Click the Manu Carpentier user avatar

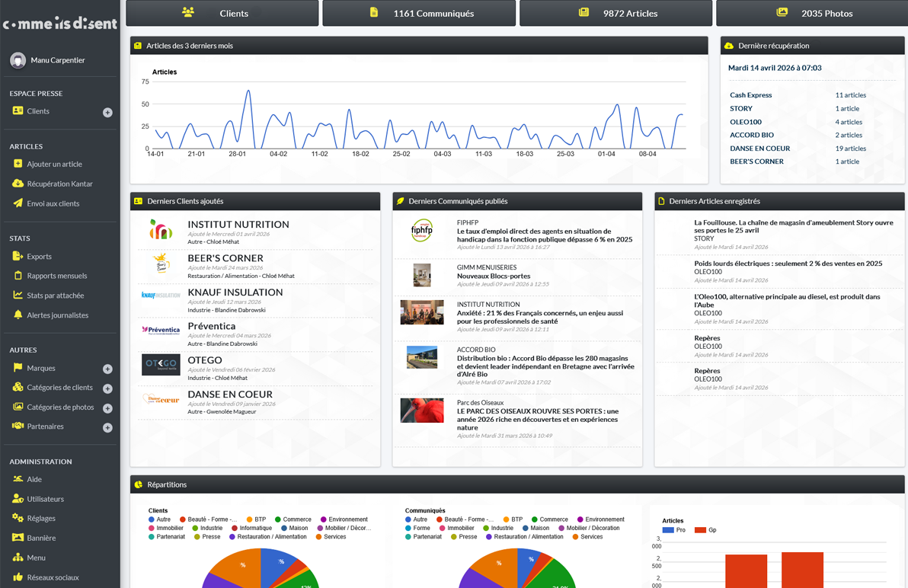pos(18,60)
